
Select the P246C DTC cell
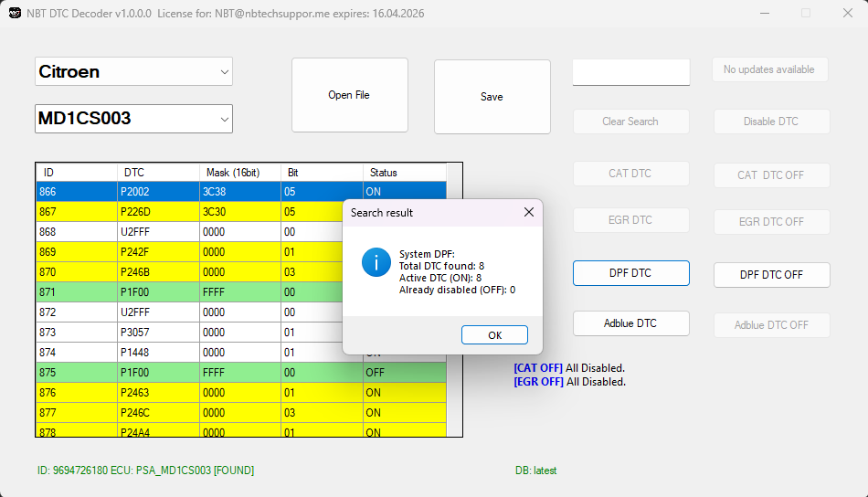[x=158, y=413]
